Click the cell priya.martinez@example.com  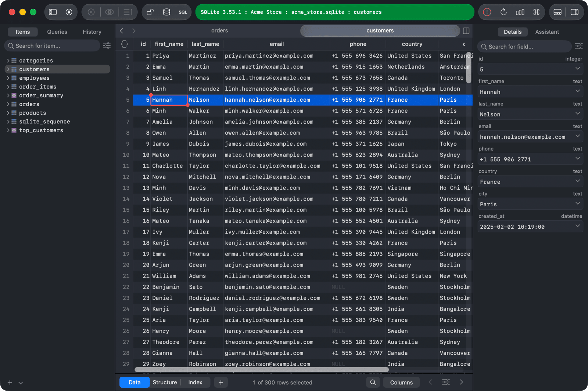click(x=277, y=56)
